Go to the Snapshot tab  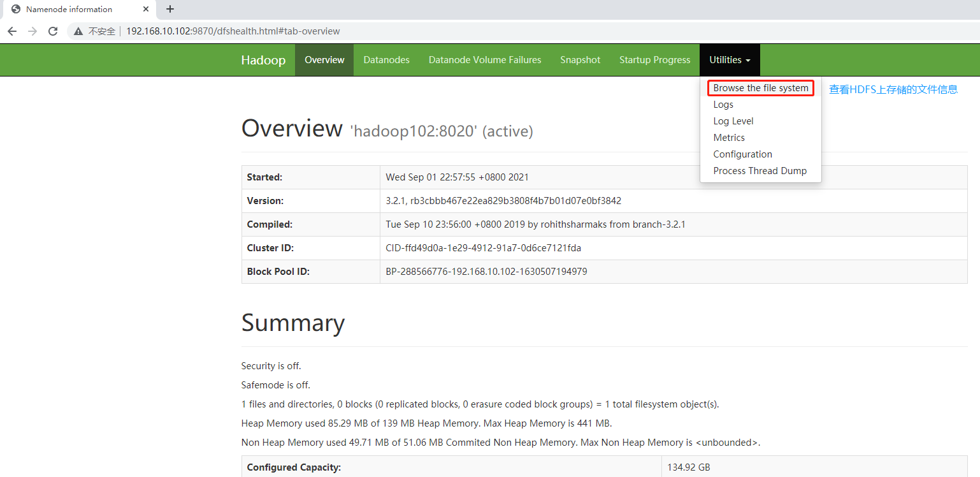(580, 60)
